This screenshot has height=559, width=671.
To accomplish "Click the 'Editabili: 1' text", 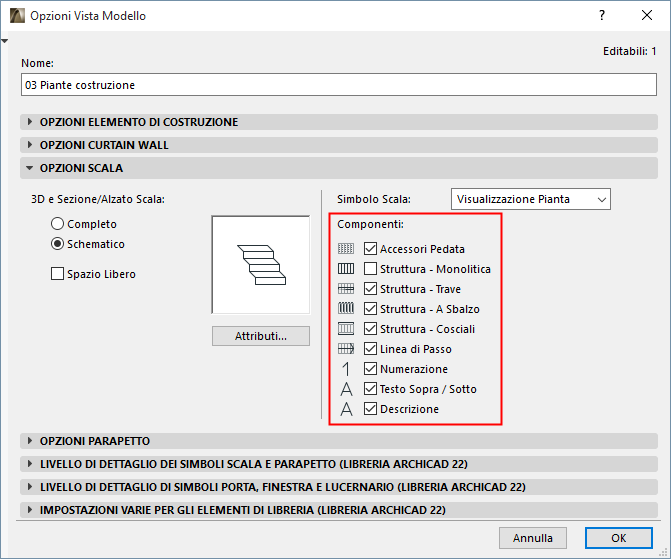I will coord(629,51).
